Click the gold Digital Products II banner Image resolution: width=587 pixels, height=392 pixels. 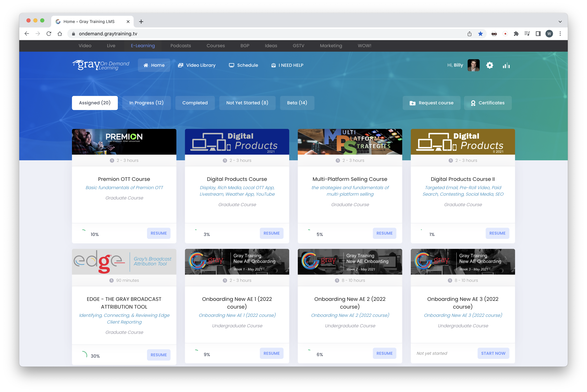(463, 142)
